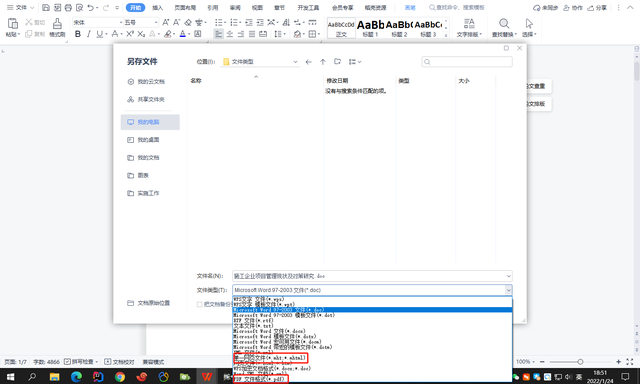Screen dimensions: 640x384
Task: Expand the file name dropdown arrow
Action: [509, 276]
